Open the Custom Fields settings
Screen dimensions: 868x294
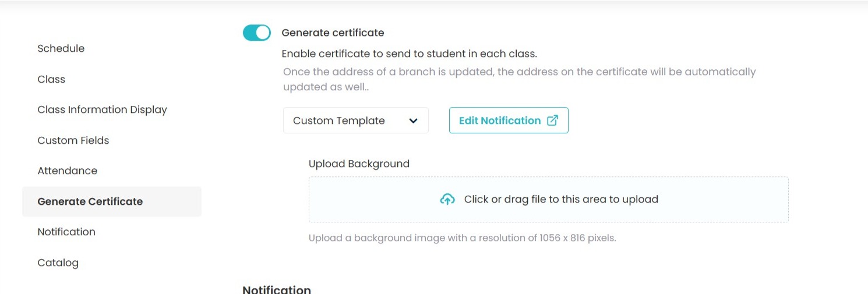coord(73,140)
